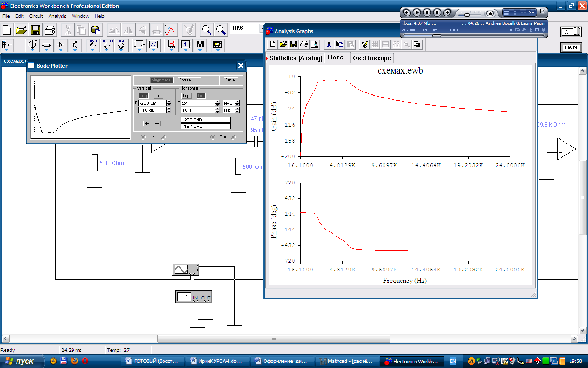588x368 pixels.
Task: Switch Bode Plotter to Phase mode
Action: pyautogui.click(x=189, y=80)
